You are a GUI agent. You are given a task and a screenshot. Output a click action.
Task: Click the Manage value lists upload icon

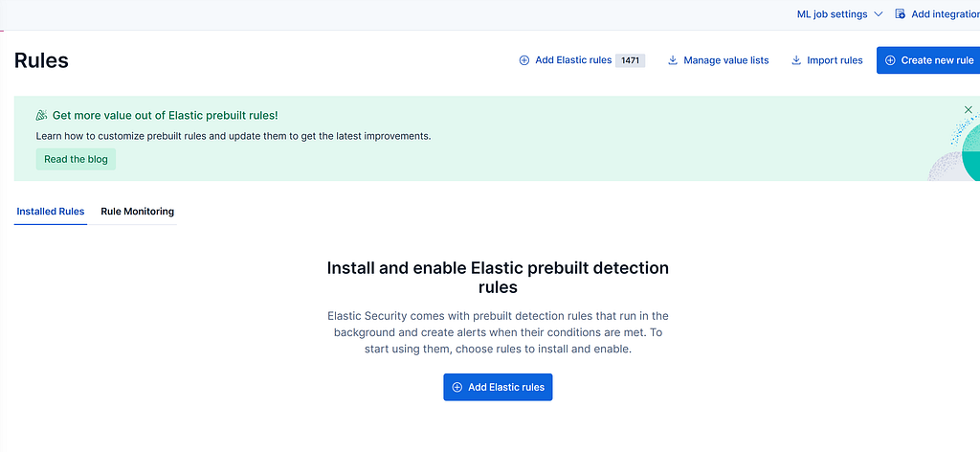pyautogui.click(x=673, y=60)
